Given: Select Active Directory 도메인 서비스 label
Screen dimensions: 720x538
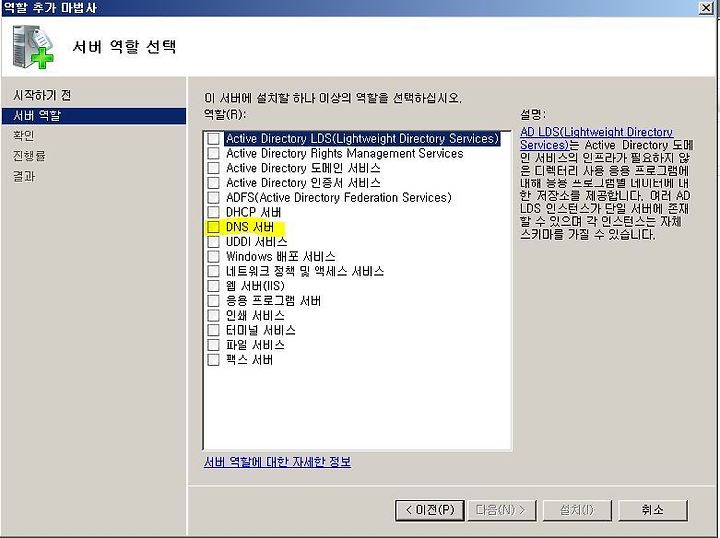Looking at the screenshot, I should point(303,168).
